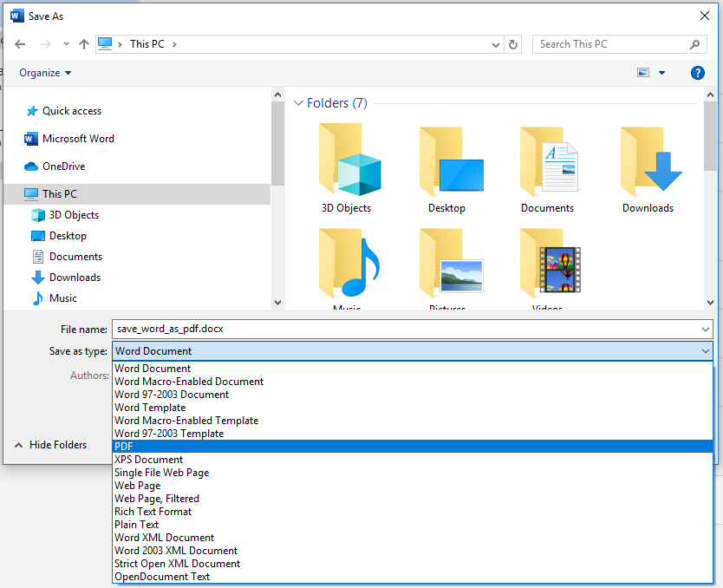Screen dimensions: 723x588
Task: Click This PC in the address path
Action: click(x=147, y=44)
